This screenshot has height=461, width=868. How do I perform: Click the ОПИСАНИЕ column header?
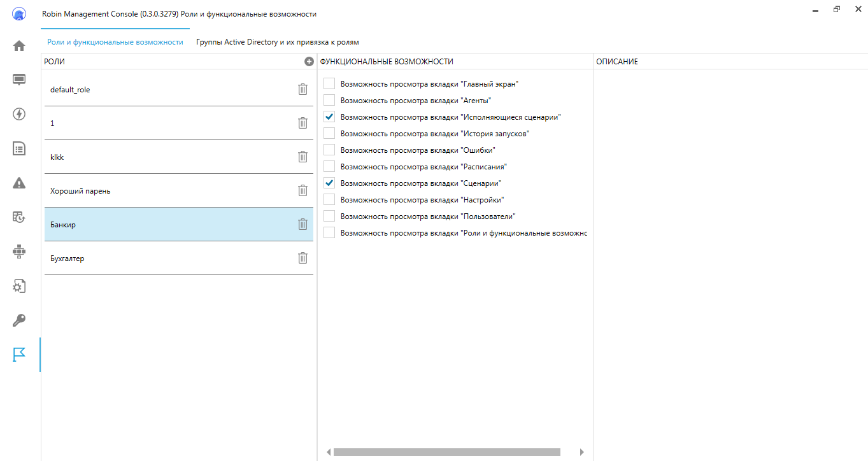617,62
